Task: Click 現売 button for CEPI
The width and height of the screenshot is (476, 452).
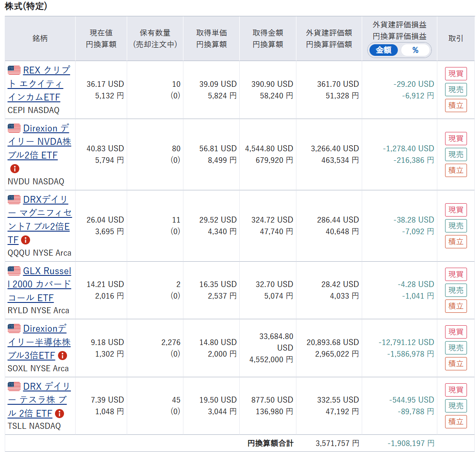Action: tap(456, 89)
